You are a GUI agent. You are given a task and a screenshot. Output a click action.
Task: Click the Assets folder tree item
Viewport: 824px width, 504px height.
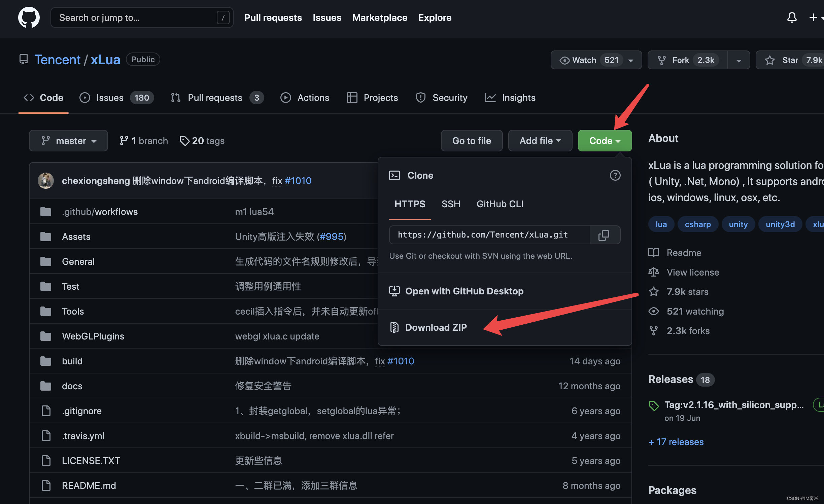(76, 237)
